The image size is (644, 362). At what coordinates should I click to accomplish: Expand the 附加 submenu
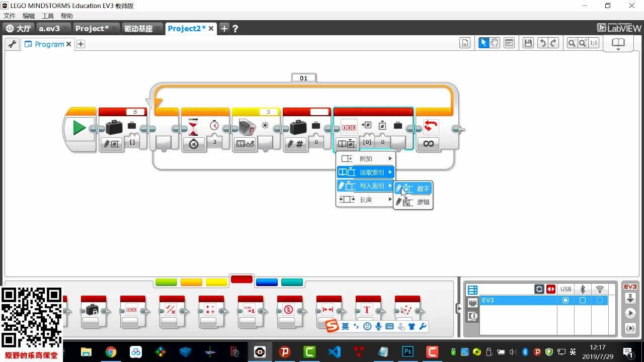[366, 159]
